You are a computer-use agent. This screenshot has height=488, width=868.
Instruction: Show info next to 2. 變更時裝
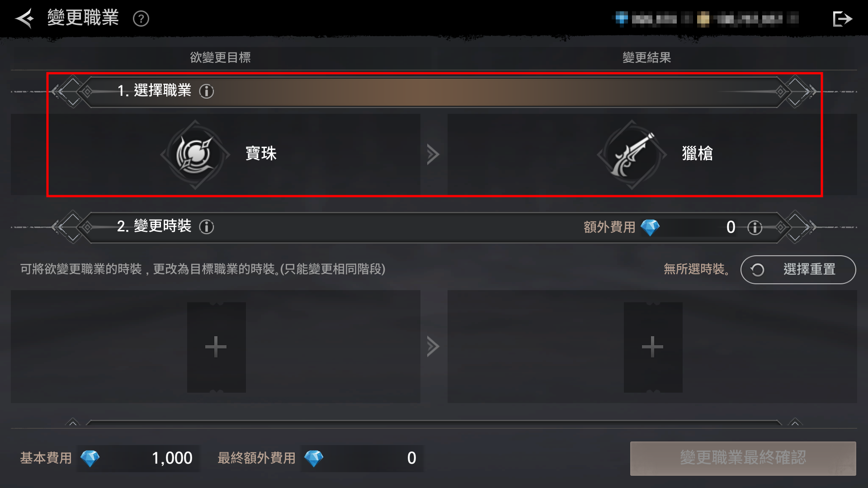[x=207, y=227]
